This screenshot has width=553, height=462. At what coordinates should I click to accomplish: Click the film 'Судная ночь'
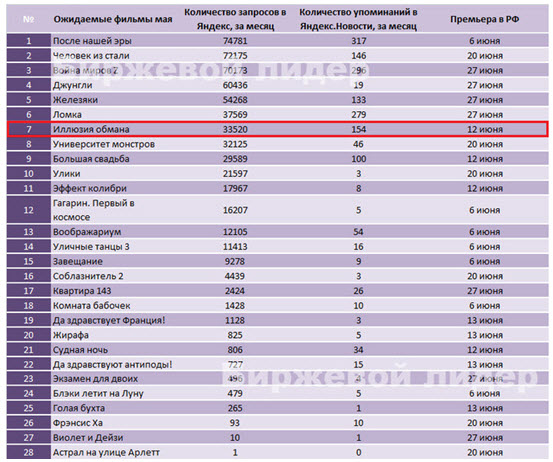coord(80,350)
